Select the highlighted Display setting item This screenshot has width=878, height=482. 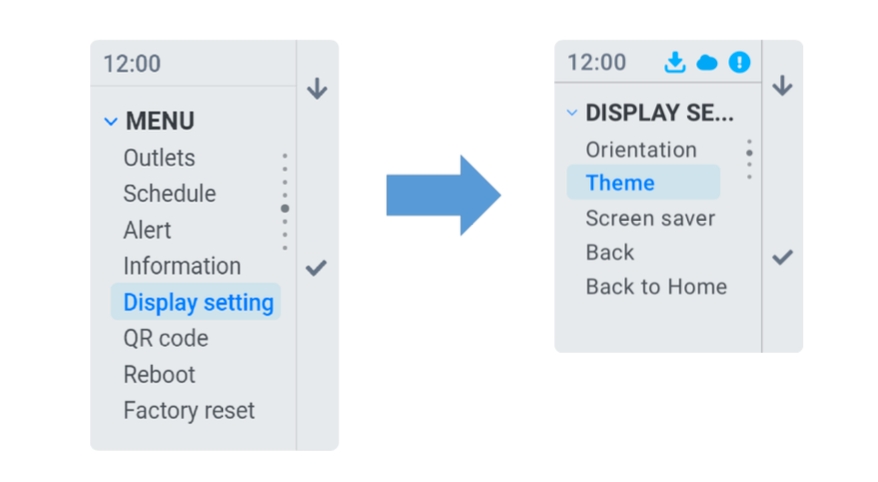[197, 302]
